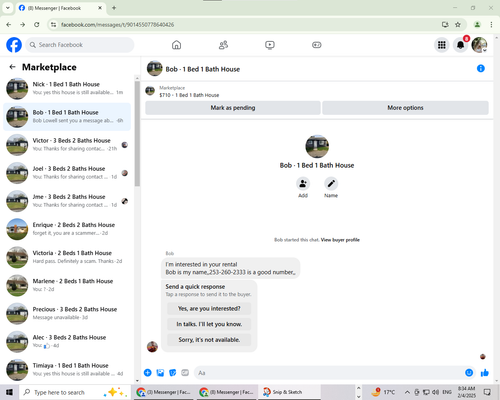This screenshot has width=500, height=400.
Task: Open the account profile picture menu
Action: (x=479, y=45)
